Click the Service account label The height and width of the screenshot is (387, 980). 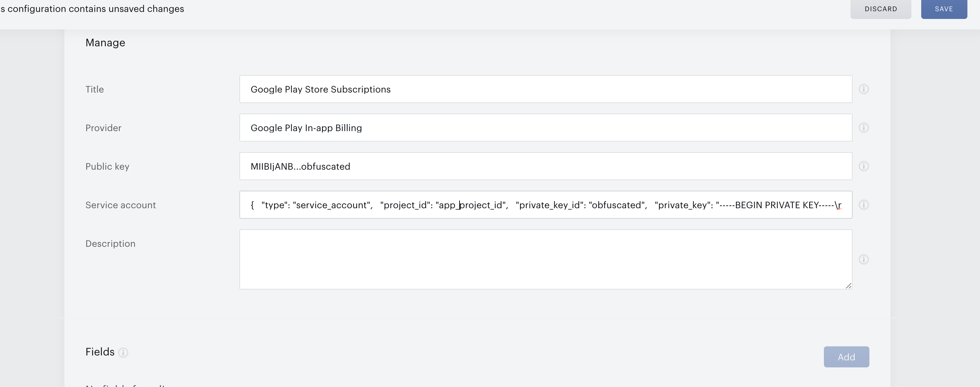point(120,205)
